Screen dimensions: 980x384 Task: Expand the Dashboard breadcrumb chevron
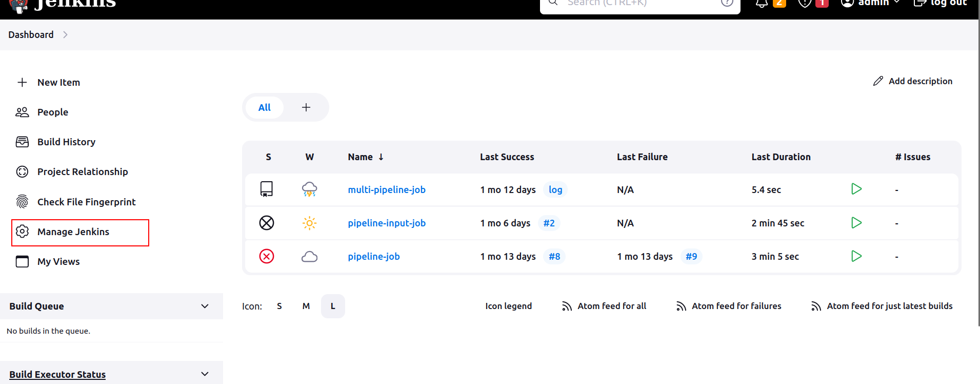pyautogui.click(x=65, y=34)
